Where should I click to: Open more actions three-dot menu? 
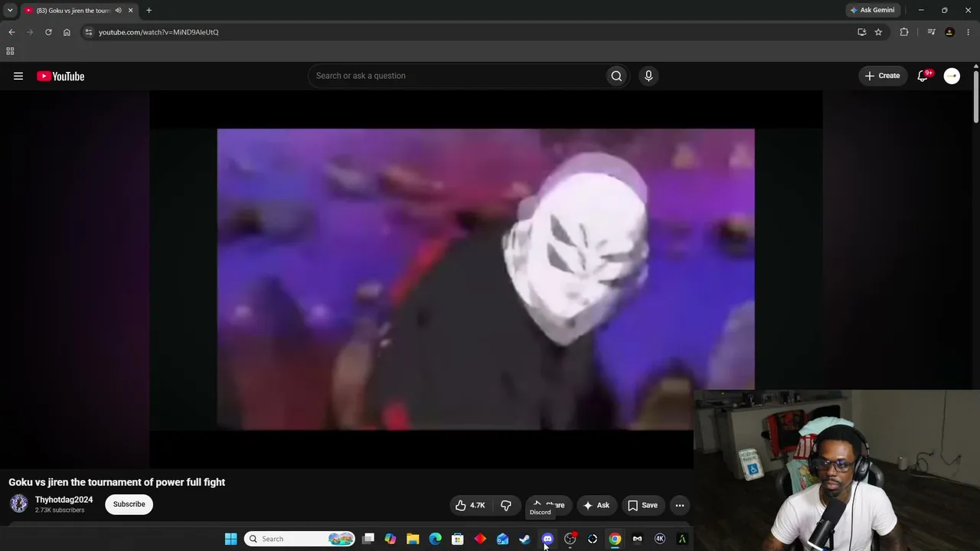coord(680,505)
